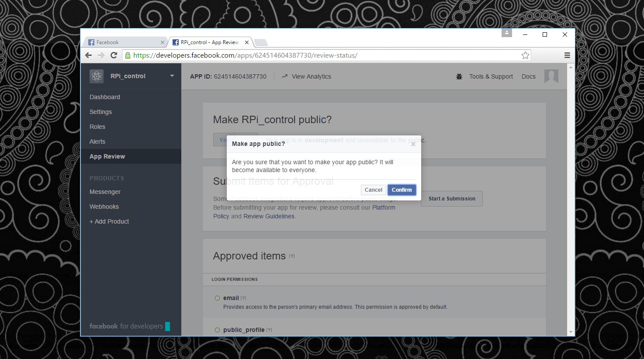Bookmark the page with the star icon

click(525, 55)
